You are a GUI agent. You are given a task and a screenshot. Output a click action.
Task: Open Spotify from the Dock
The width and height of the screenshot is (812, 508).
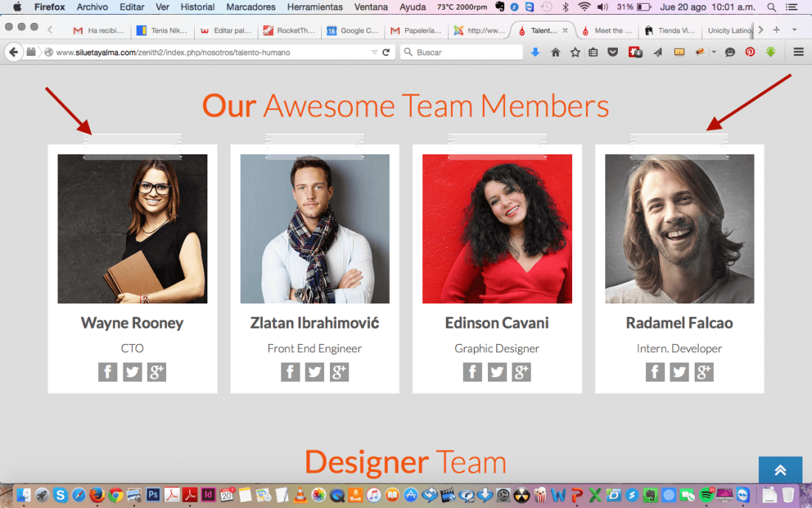click(x=706, y=495)
